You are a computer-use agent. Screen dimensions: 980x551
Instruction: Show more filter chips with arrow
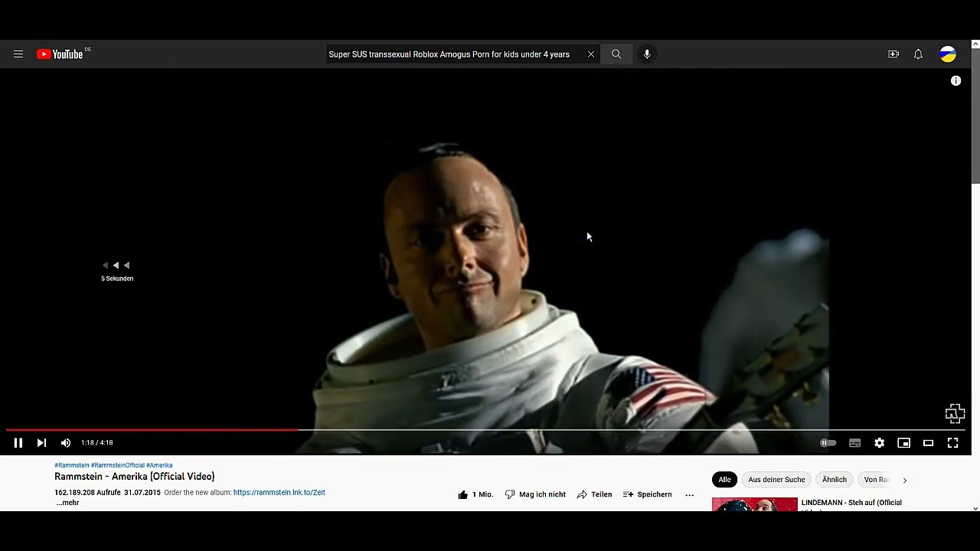pyautogui.click(x=904, y=480)
